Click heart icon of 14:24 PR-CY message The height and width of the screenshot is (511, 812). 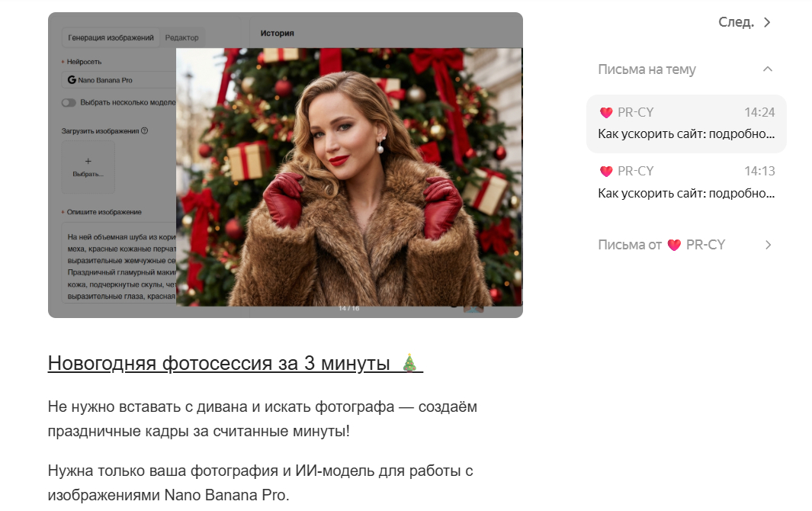pyautogui.click(x=606, y=112)
